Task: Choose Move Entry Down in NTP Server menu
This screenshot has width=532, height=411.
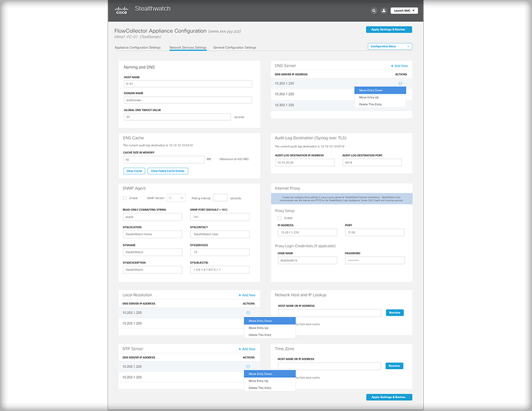Action: (270, 374)
